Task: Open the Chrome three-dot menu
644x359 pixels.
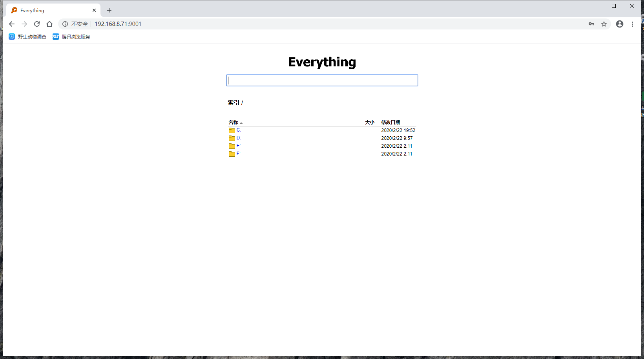Action: tap(632, 24)
